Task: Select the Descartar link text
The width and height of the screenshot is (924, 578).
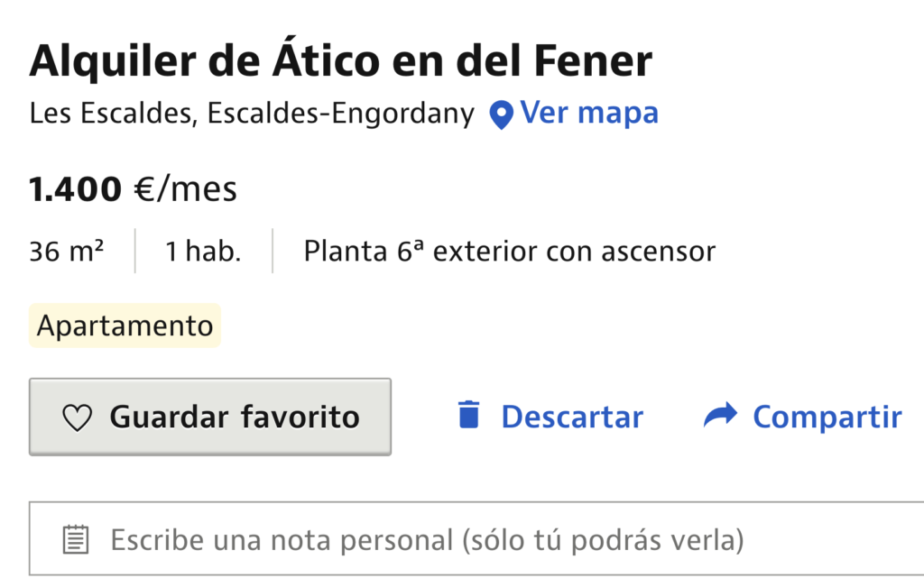Action: point(572,417)
